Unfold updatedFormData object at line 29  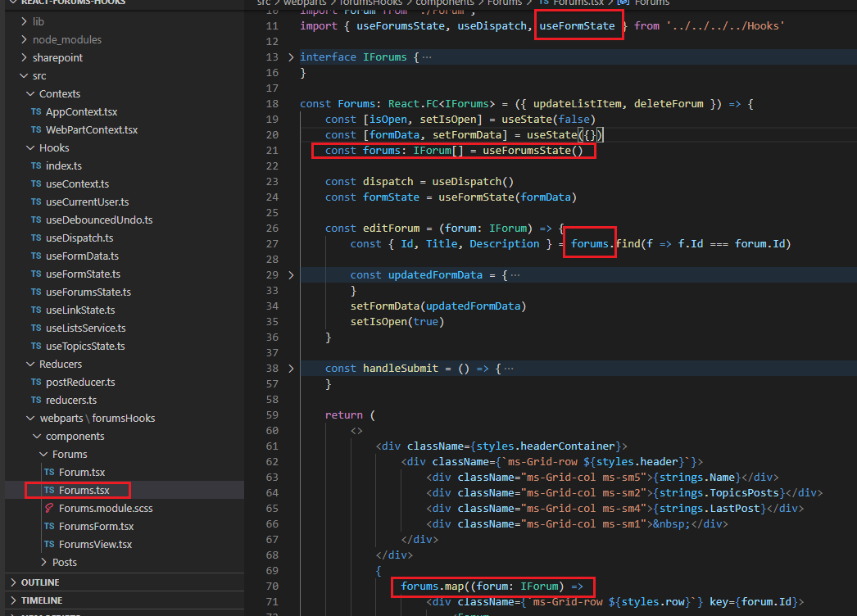click(x=292, y=275)
